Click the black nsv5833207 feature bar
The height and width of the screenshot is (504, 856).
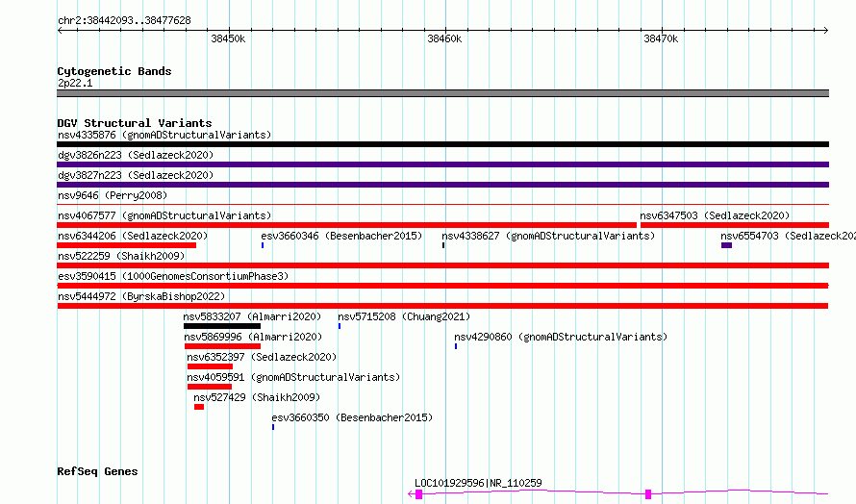pos(222,326)
